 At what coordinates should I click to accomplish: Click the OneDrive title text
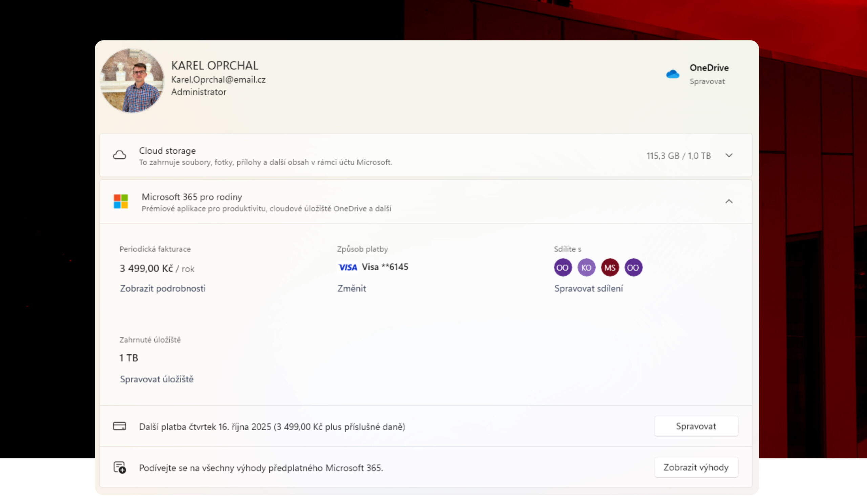(x=709, y=68)
